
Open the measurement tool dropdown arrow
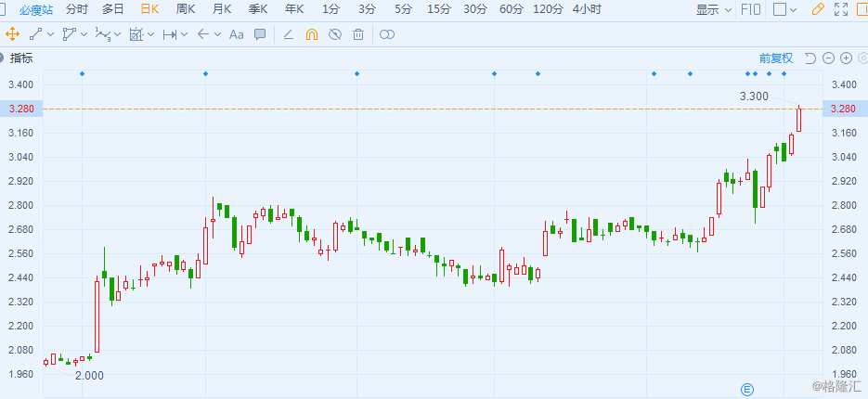[x=150, y=35]
